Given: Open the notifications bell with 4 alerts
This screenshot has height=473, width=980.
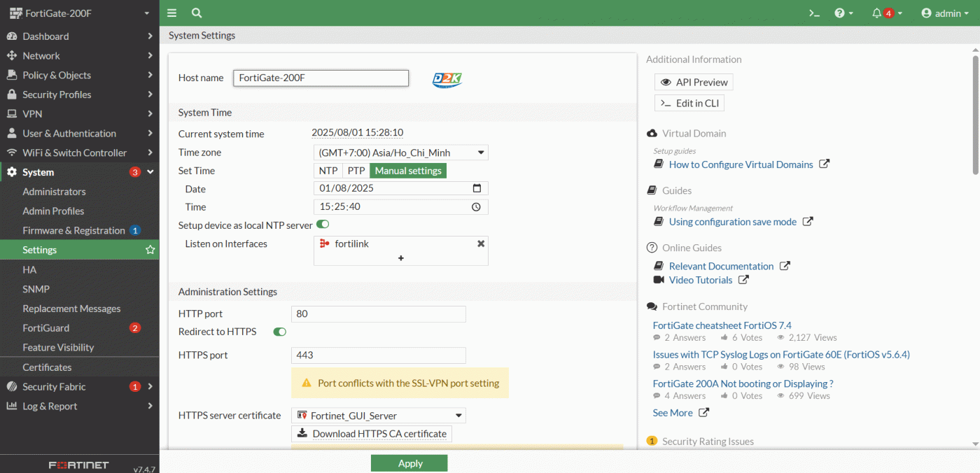Looking at the screenshot, I should click(x=887, y=13).
